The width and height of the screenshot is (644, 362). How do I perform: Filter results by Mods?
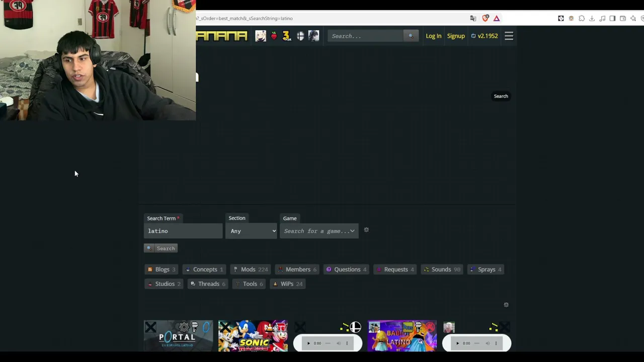click(251, 269)
